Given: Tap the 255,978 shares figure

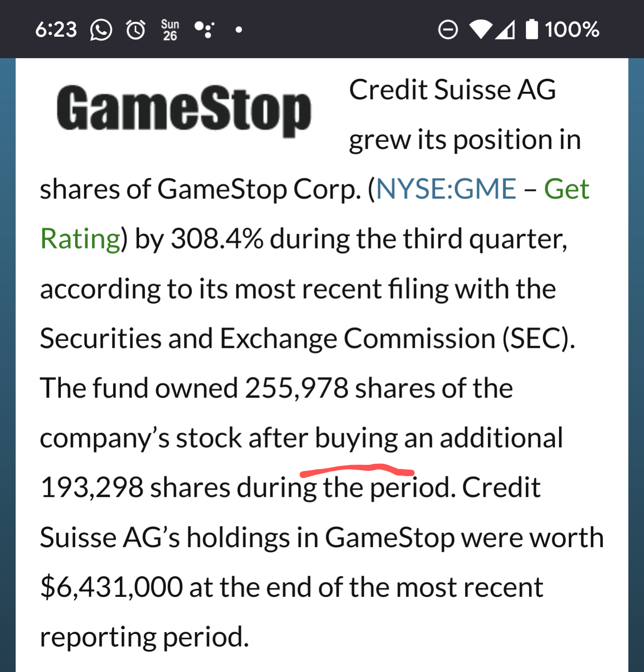Looking at the screenshot, I should [296, 387].
